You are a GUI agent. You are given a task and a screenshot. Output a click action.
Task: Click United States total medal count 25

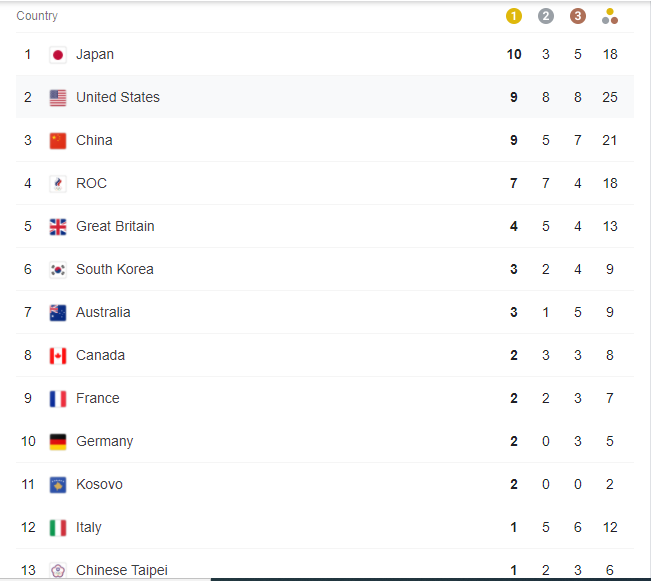pos(610,97)
